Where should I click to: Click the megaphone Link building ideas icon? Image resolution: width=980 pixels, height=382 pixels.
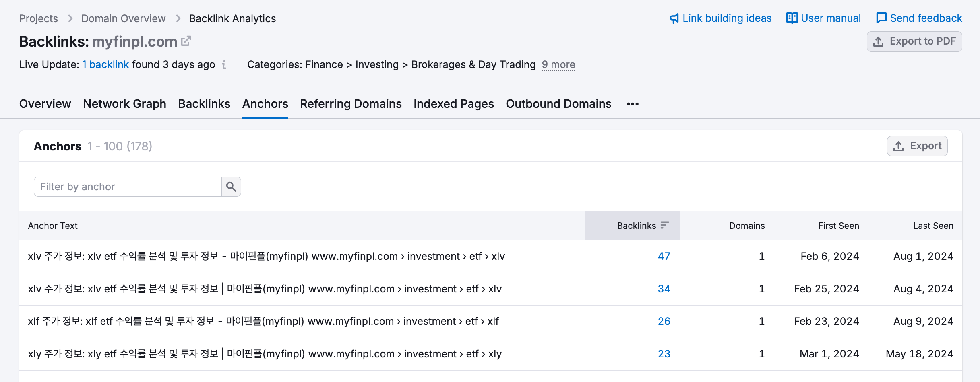pyautogui.click(x=674, y=18)
